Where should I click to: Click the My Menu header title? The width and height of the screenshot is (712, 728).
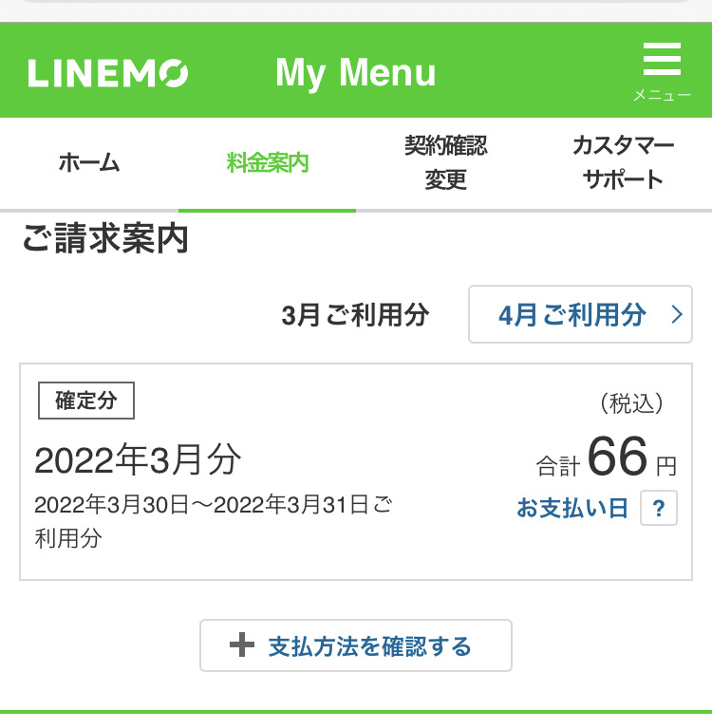click(x=356, y=73)
